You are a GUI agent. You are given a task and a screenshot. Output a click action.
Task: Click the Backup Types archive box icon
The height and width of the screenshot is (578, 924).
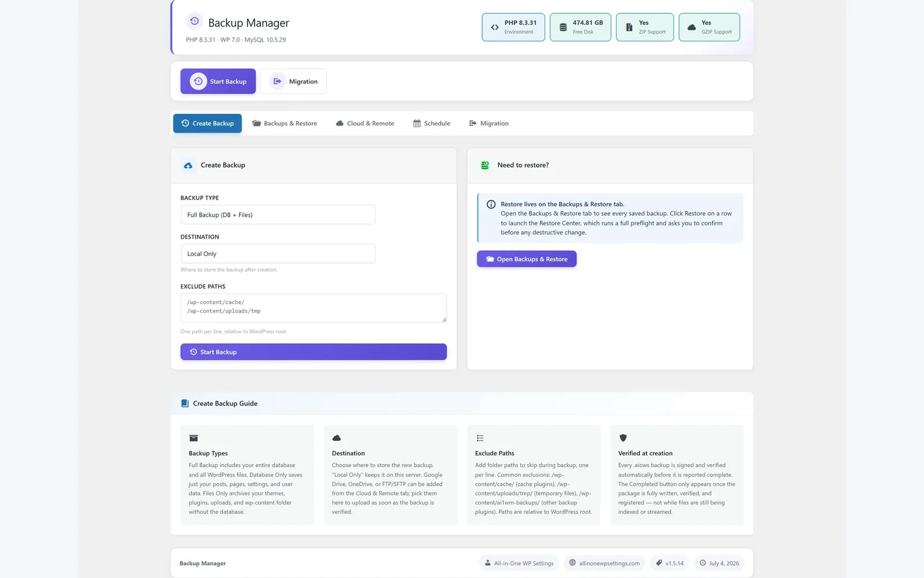tap(193, 438)
